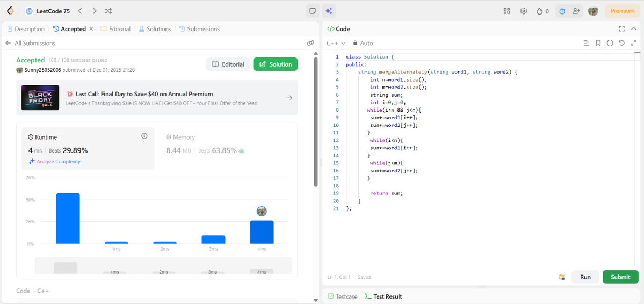Click the left panel vertical scrollbar
644x304 pixels.
pos(316,122)
